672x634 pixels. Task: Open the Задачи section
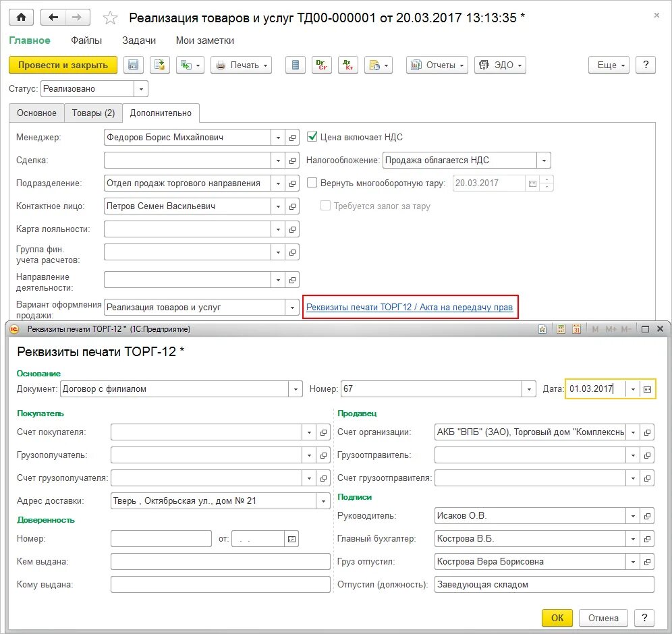pos(139,40)
